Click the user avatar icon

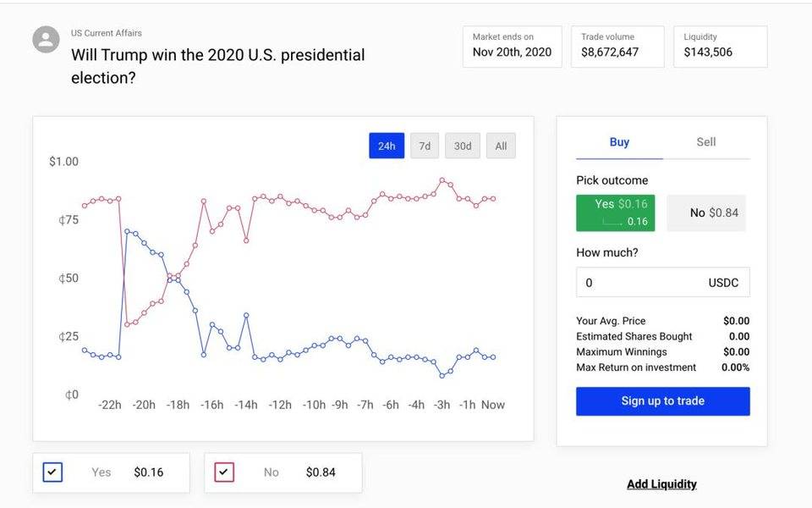pyautogui.click(x=46, y=40)
